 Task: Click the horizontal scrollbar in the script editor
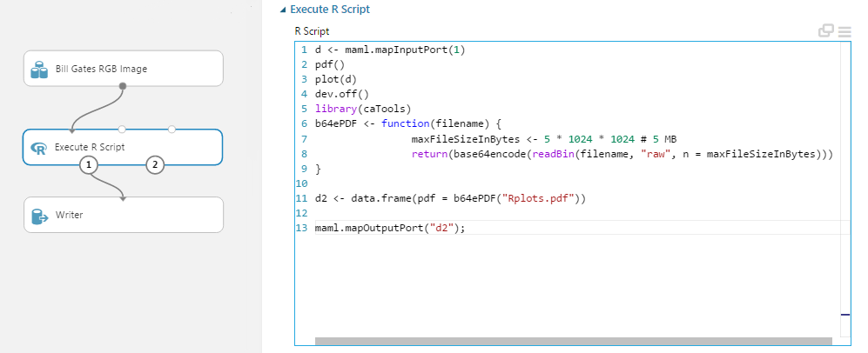574,341
